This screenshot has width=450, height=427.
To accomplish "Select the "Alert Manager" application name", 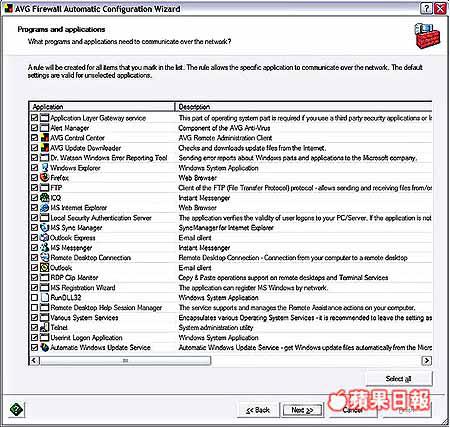I will [70, 128].
